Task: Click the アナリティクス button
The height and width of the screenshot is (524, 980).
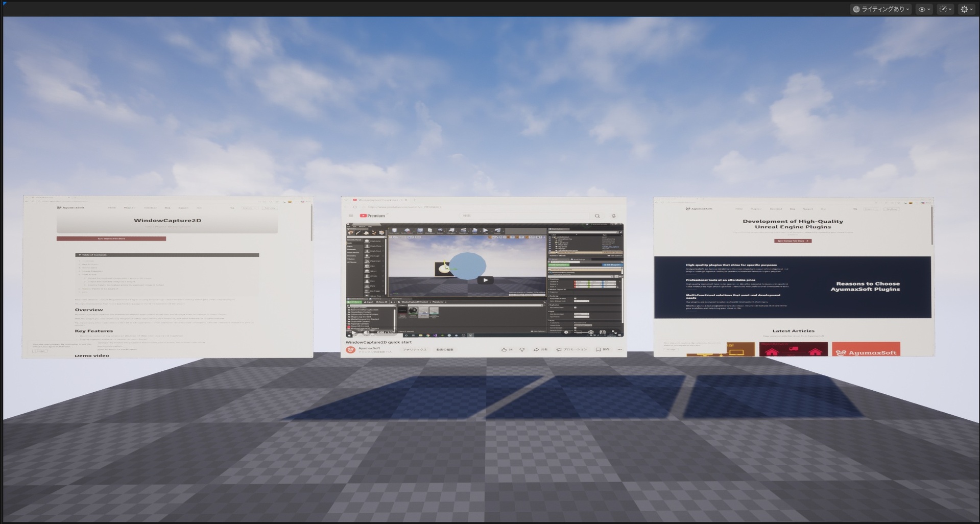Action: (x=414, y=349)
